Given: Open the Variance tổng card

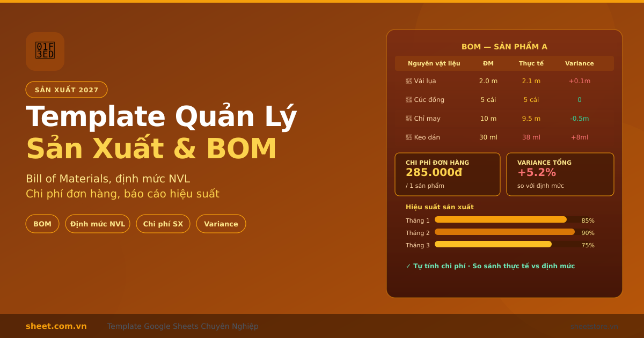Looking at the screenshot, I should pos(560,174).
